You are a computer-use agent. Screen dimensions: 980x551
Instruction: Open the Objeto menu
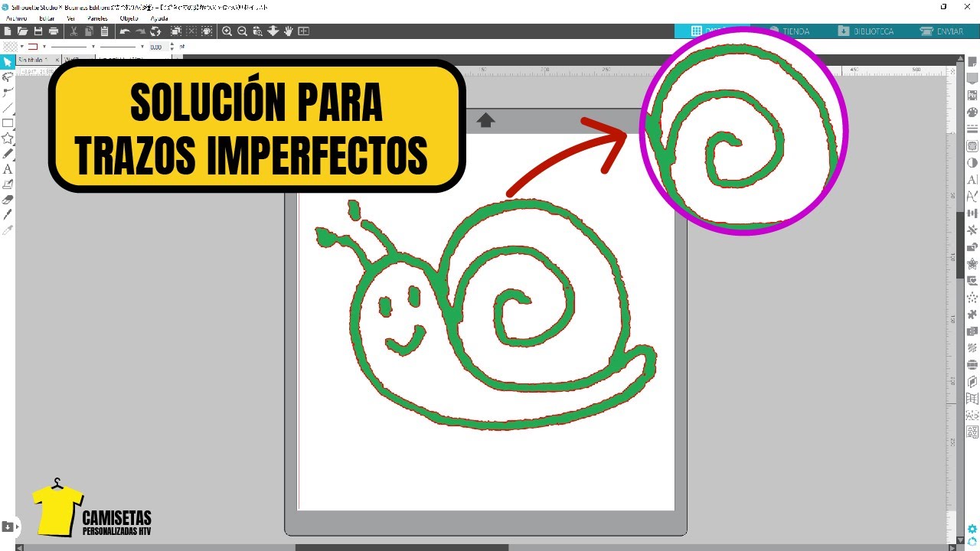click(129, 18)
